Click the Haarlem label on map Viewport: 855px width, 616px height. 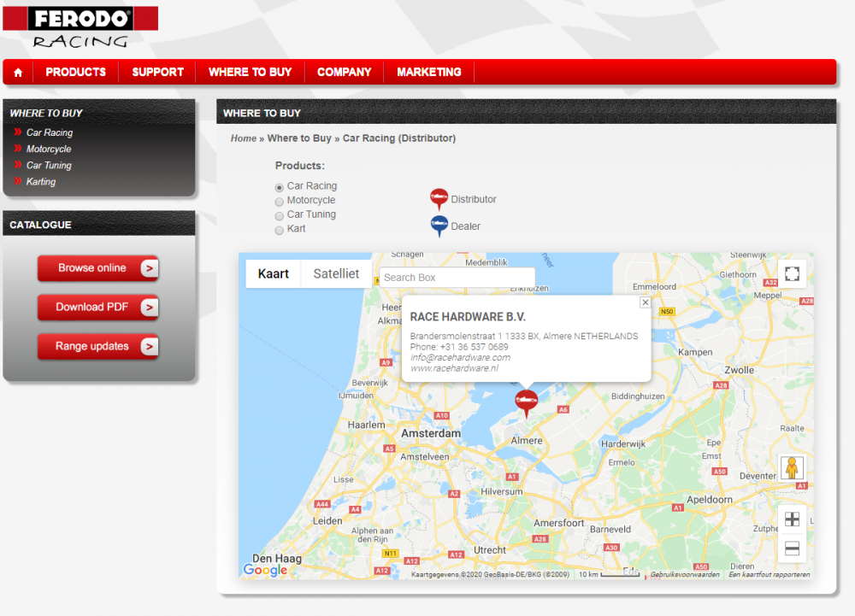(x=367, y=425)
